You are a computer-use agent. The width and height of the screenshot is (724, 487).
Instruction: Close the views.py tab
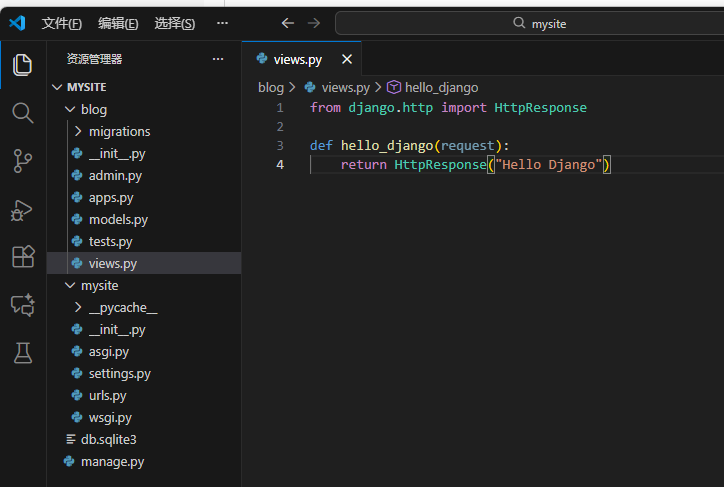point(347,59)
